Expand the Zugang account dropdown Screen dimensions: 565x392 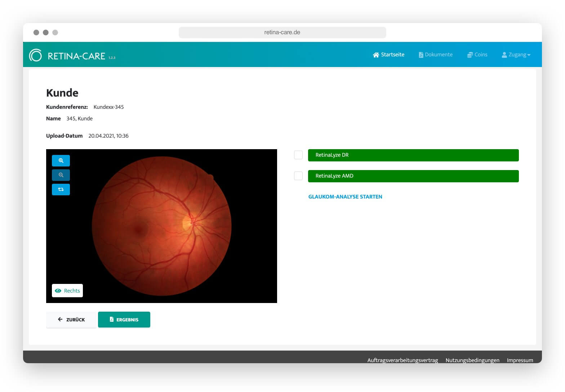click(516, 55)
